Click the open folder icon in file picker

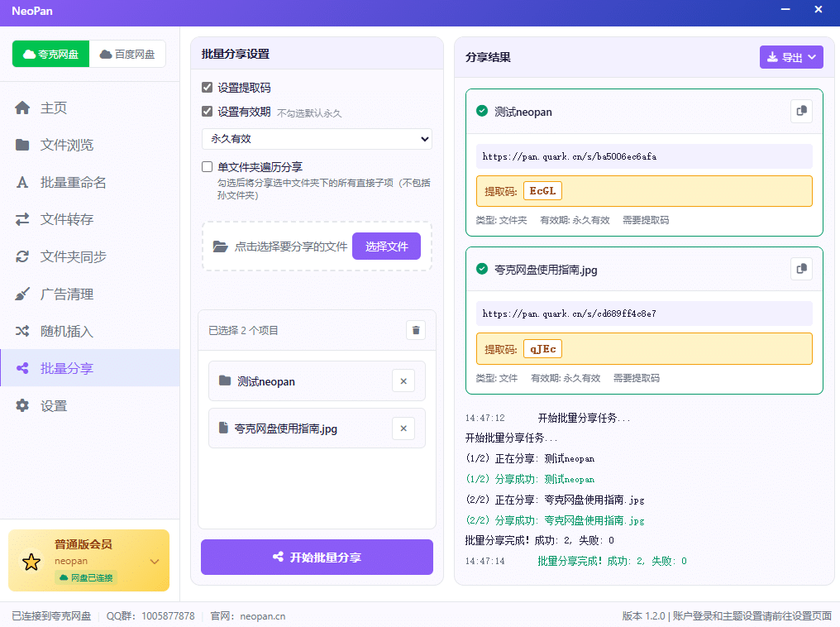[220, 246]
